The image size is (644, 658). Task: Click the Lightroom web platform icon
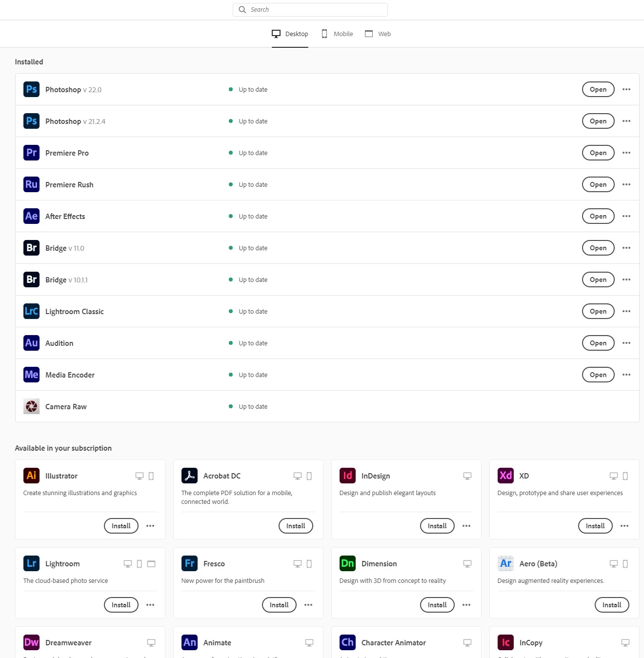pos(151,564)
